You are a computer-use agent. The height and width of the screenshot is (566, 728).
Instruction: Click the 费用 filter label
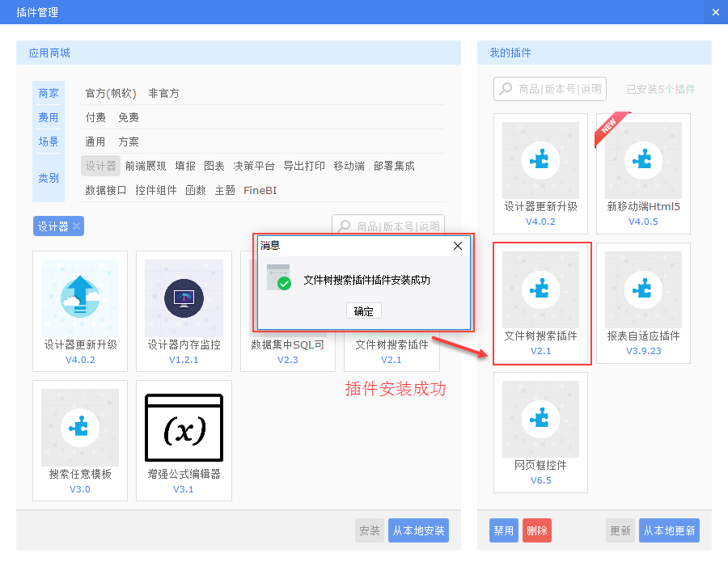pos(49,117)
